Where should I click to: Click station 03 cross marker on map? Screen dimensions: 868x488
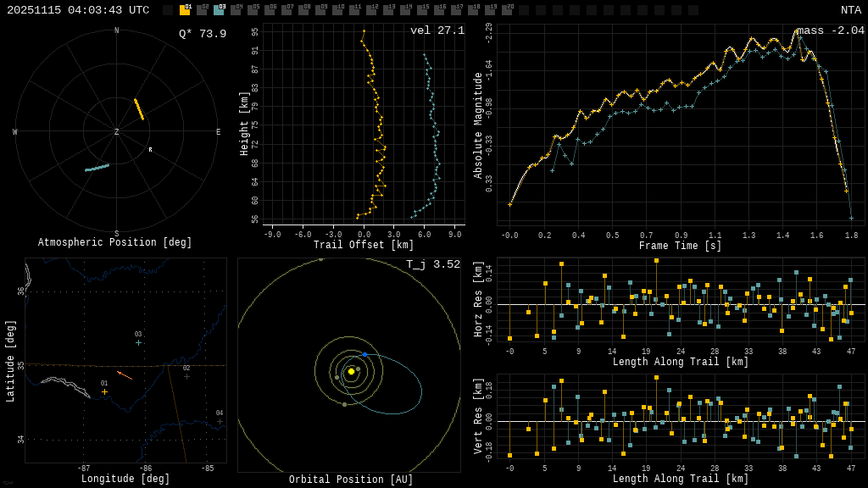click(x=138, y=342)
